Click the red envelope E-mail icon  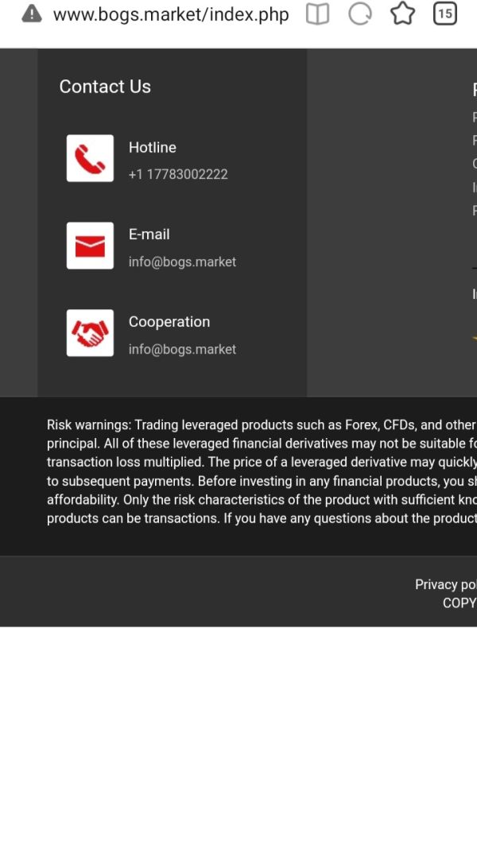tap(90, 246)
